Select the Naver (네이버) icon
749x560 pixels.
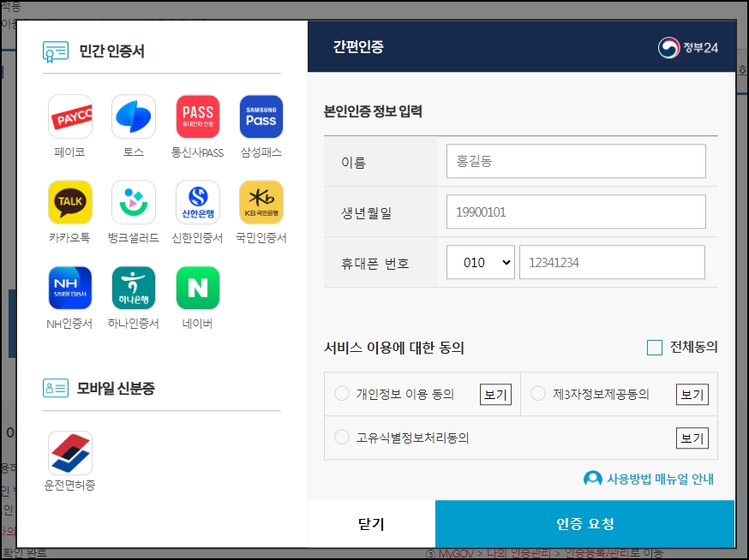[x=198, y=288]
